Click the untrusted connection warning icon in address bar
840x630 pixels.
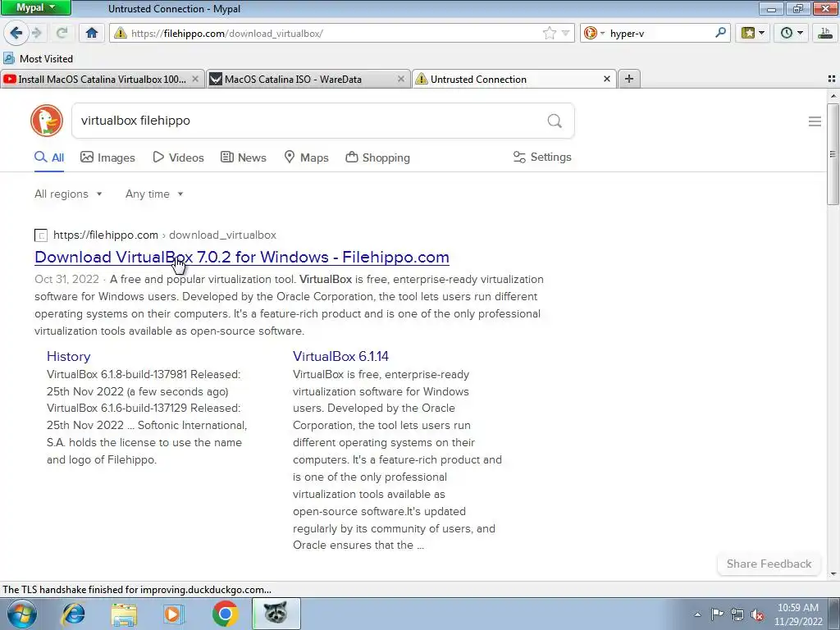[x=121, y=33]
